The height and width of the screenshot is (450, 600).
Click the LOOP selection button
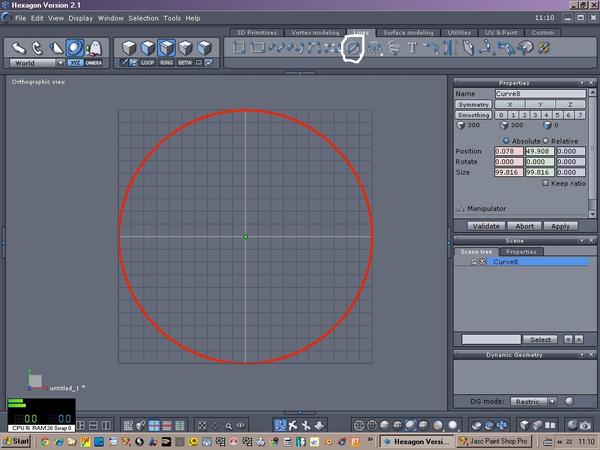[147, 62]
